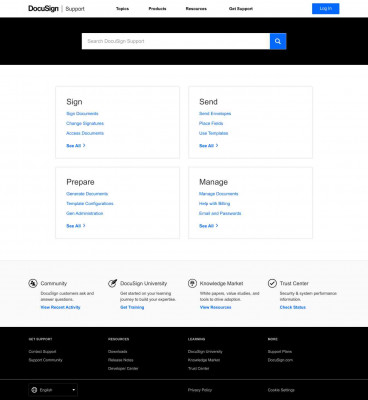Expand See All under Send
The height and width of the screenshot is (400, 368).
coord(209,146)
